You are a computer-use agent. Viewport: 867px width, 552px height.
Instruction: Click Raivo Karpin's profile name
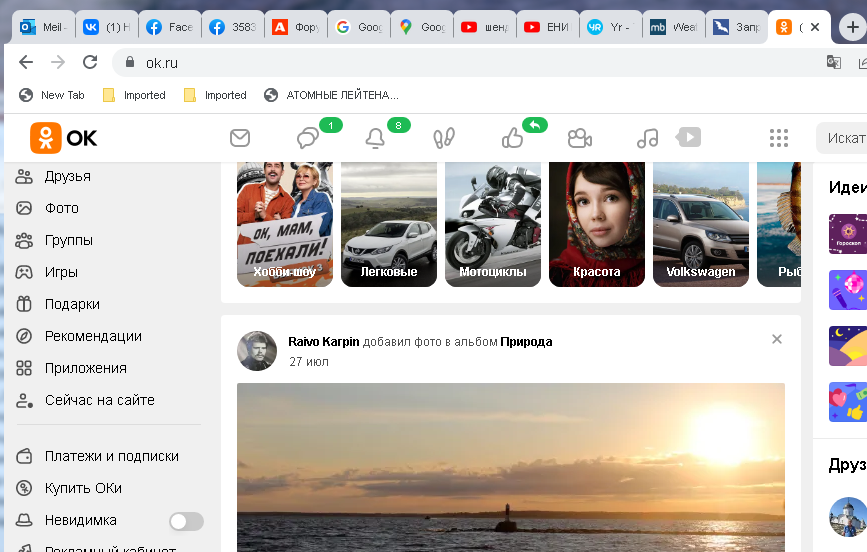pyautogui.click(x=323, y=342)
